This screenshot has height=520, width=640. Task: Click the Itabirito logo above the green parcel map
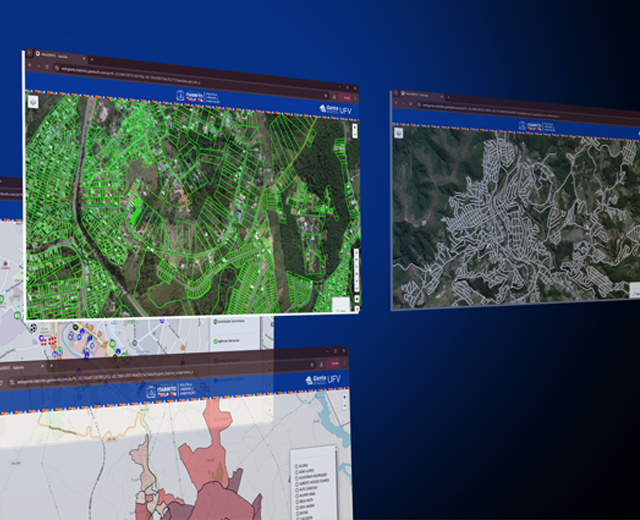point(189,95)
